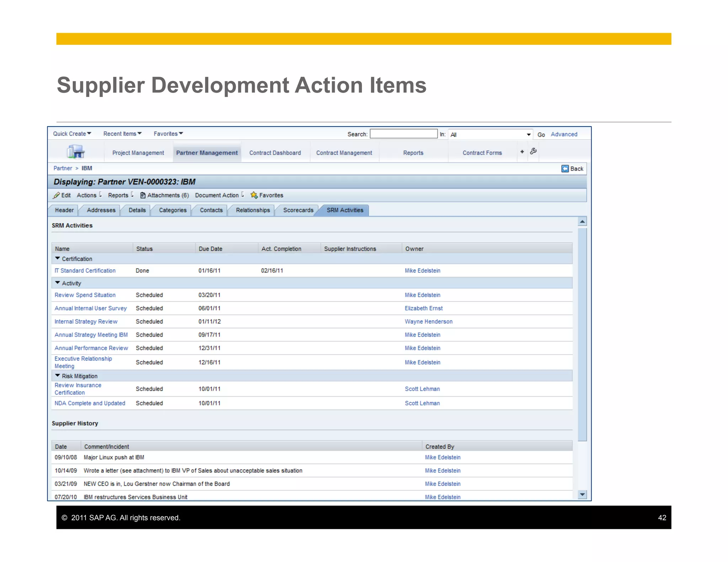This screenshot has height=562, width=728.
Task: Open Review Insurance Certification link
Action: tap(78, 389)
